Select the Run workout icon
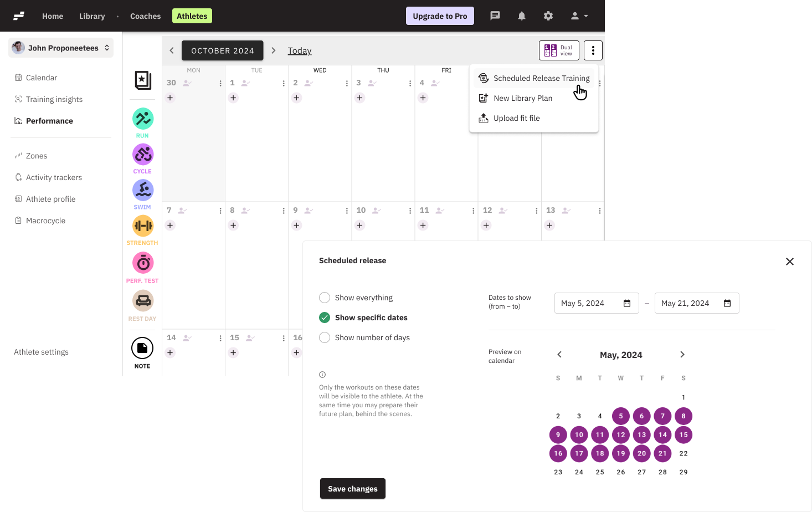Image resolution: width=812 pixels, height=512 pixels. (142, 119)
